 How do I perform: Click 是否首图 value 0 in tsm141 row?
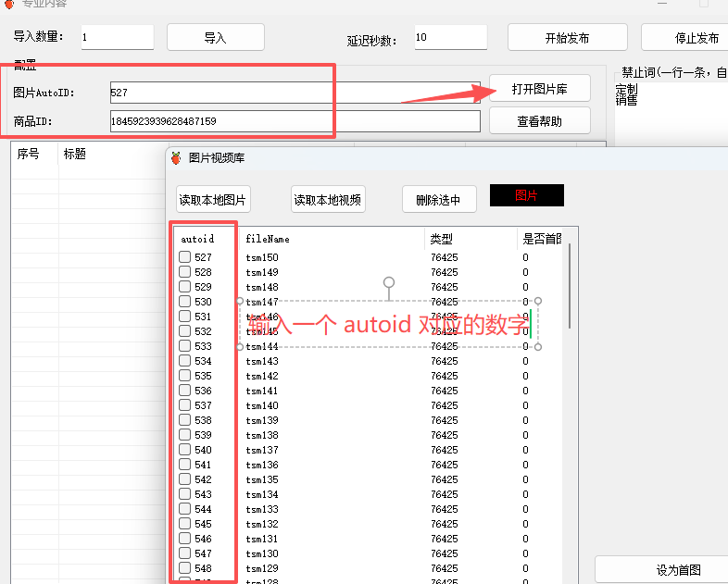[x=525, y=391]
